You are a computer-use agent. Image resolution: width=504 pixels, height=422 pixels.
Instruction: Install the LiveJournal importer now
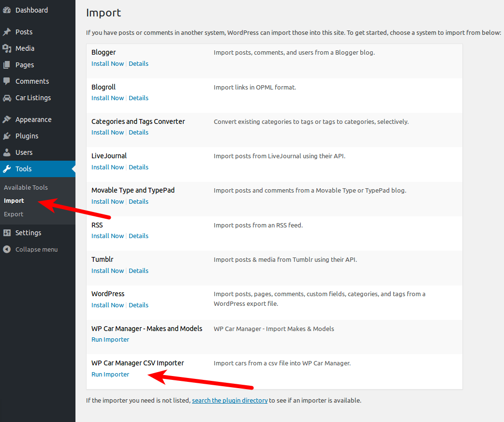pyautogui.click(x=107, y=167)
